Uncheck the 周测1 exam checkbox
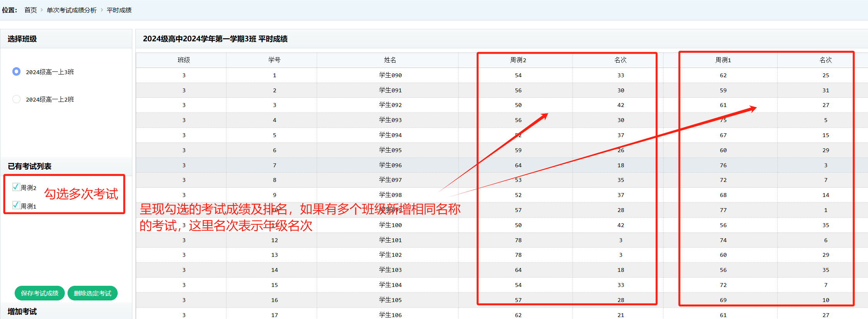This screenshot has height=319, width=868. [x=16, y=205]
